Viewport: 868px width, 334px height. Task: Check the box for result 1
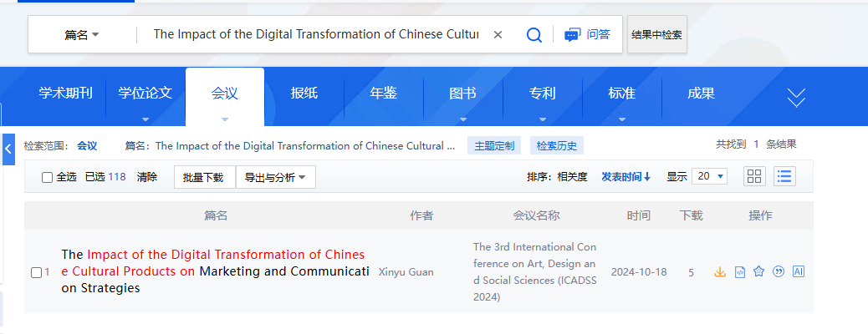(36, 272)
